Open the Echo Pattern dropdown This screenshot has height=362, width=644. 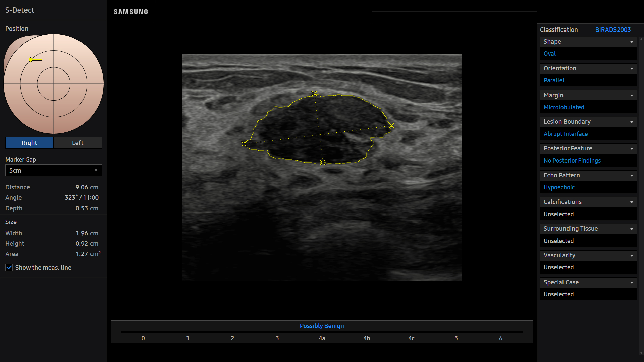coord(588,175)
